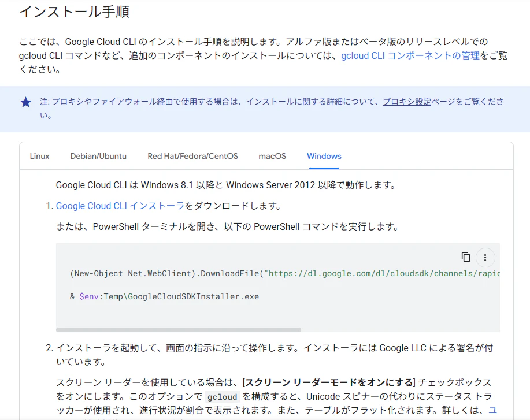Click the Windows 8.1 requirement sentence

(x=226, y=185)
